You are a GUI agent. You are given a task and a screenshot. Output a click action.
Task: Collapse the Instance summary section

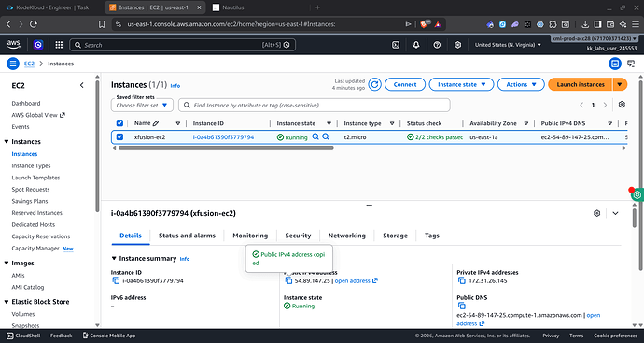(114, 258)
